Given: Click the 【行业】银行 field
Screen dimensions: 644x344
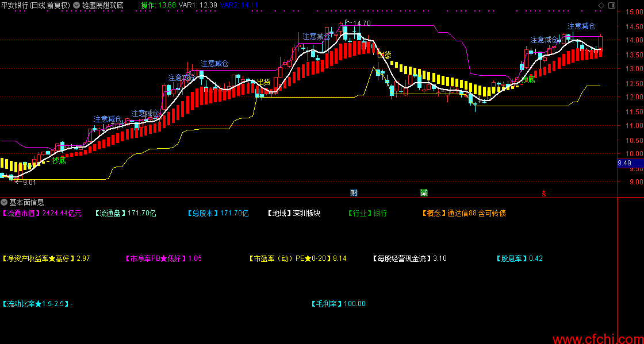Looking at the screenshot, I should (367, 213).
